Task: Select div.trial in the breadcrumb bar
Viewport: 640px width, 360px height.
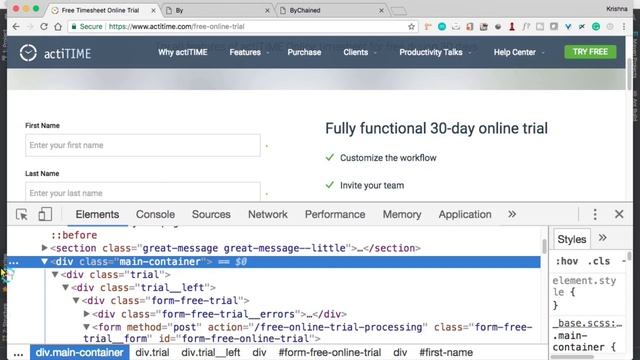Action: (152, 352)
